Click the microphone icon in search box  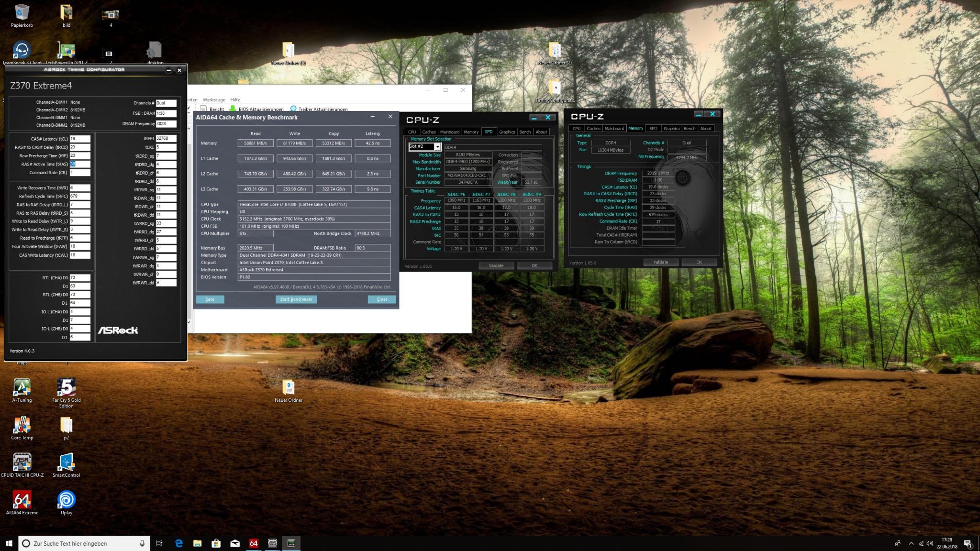point(142,543)
